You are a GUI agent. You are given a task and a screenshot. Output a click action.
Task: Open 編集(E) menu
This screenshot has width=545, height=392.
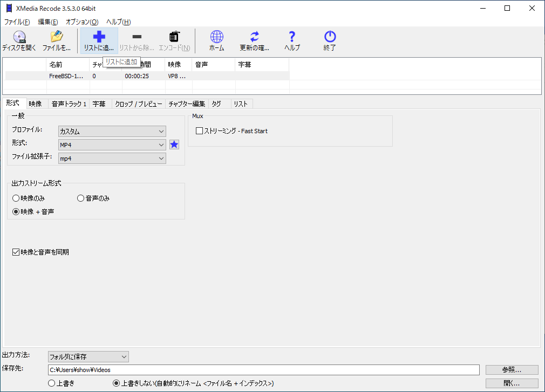[48, 22]
